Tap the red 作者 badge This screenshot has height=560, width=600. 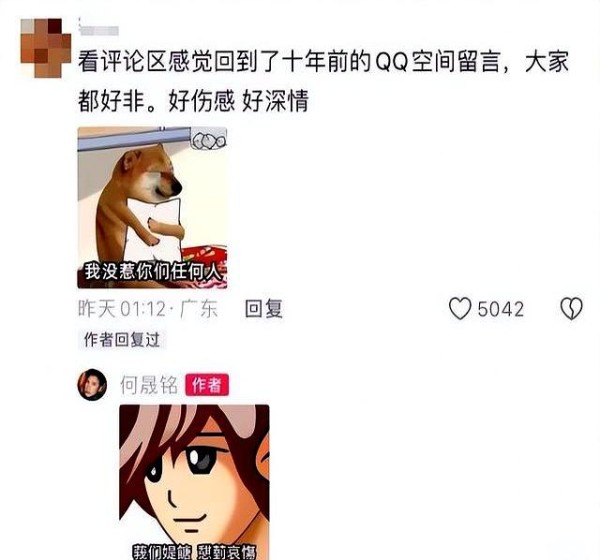point(207,385)
